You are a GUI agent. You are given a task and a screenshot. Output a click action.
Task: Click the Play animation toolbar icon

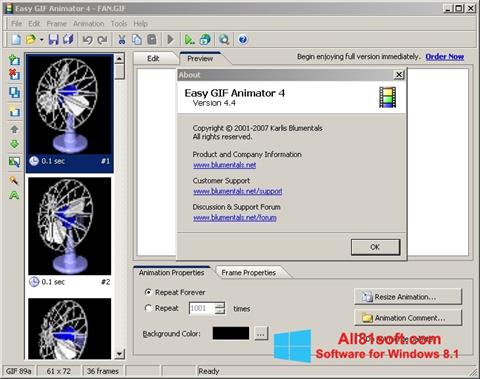170,40
